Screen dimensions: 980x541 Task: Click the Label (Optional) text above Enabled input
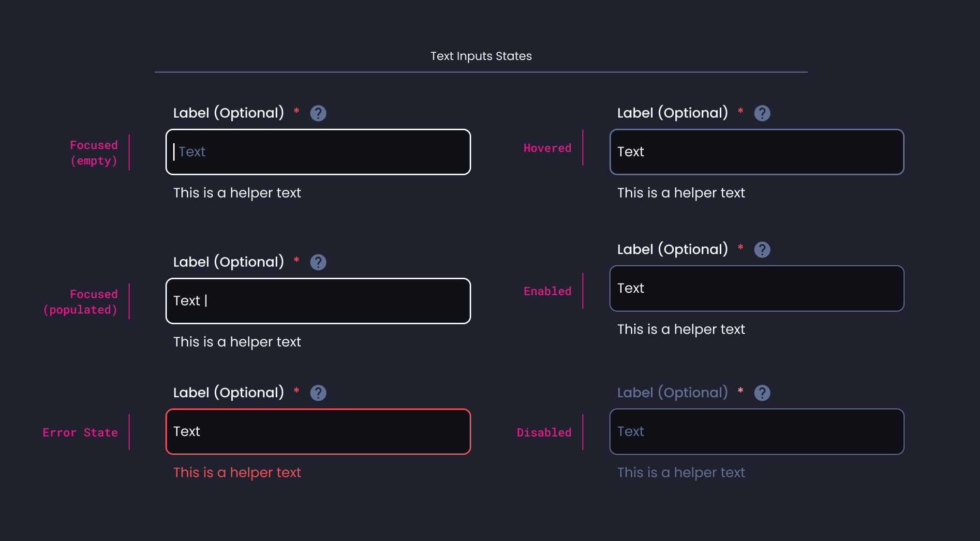(x=672, y=249)
